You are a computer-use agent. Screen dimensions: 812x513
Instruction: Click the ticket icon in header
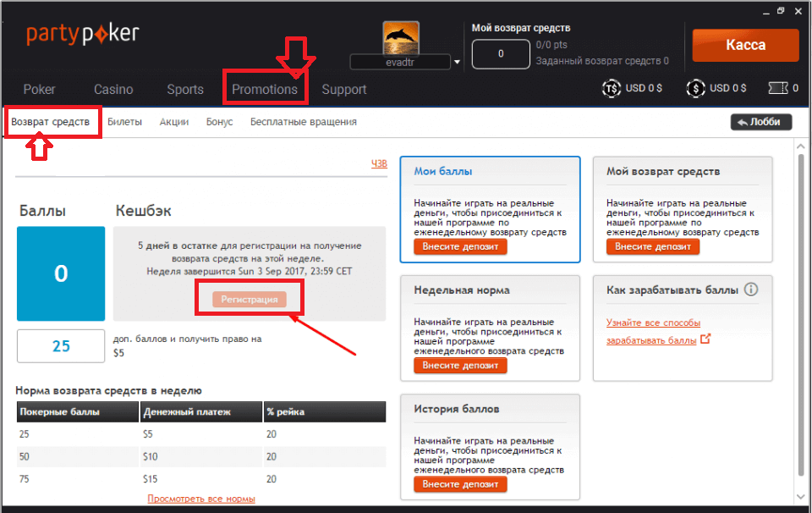click(778, 87)
